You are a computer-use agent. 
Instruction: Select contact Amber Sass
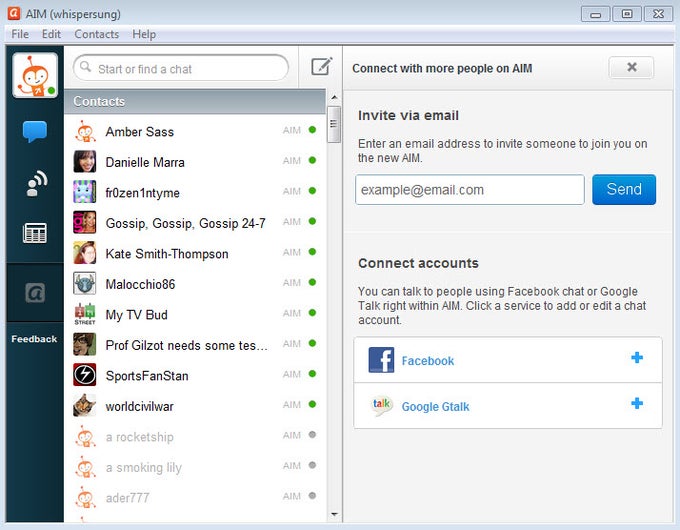point(195,131)
